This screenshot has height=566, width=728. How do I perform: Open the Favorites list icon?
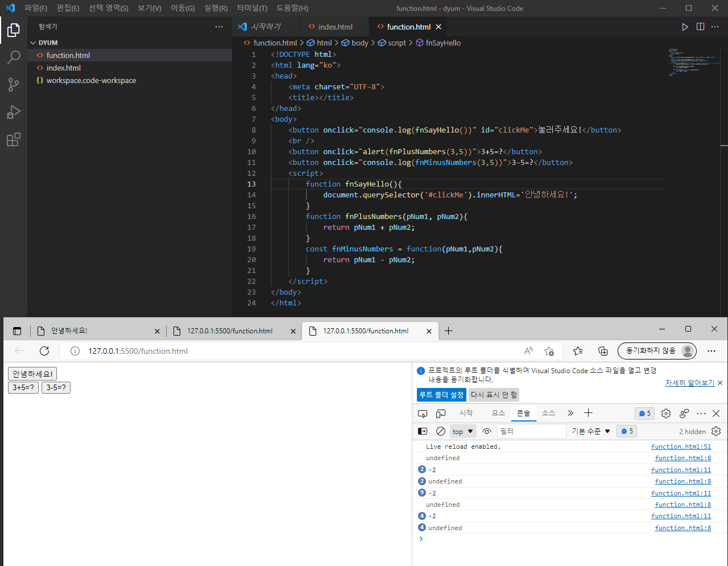tap(578, 351)
